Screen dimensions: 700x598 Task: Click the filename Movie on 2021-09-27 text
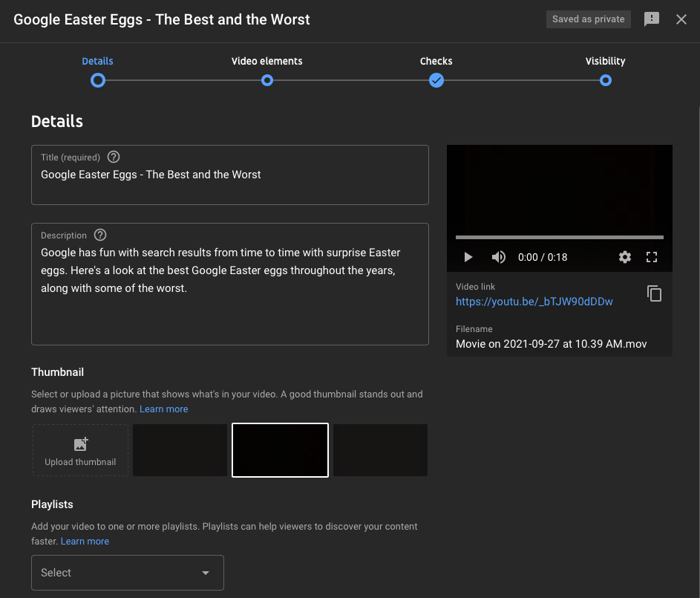click(552, 344)
